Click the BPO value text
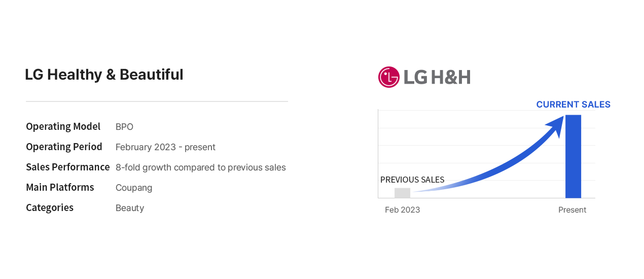This screenshot has width=644, height=279. (124, 127)
